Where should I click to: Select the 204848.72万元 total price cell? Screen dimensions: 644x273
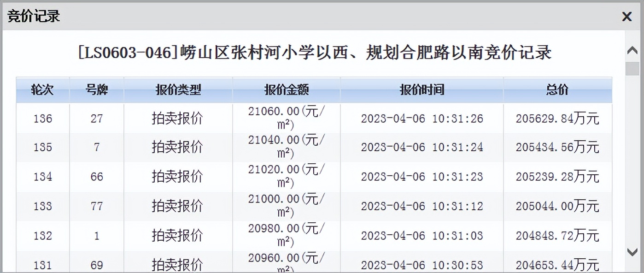coord(557,236)
